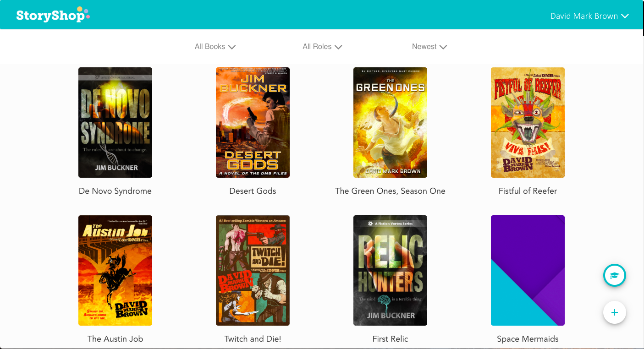The height and width of the screenshot is (349, 644).
Task: Open the Twitch and Die! cover
Action: 253,270
